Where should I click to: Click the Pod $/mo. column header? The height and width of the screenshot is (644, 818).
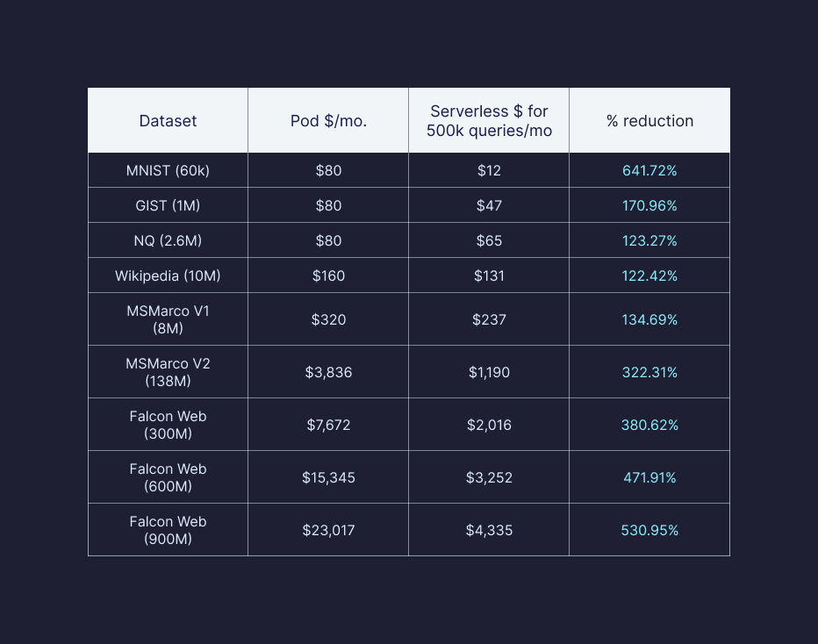click(x=328, y=121)
